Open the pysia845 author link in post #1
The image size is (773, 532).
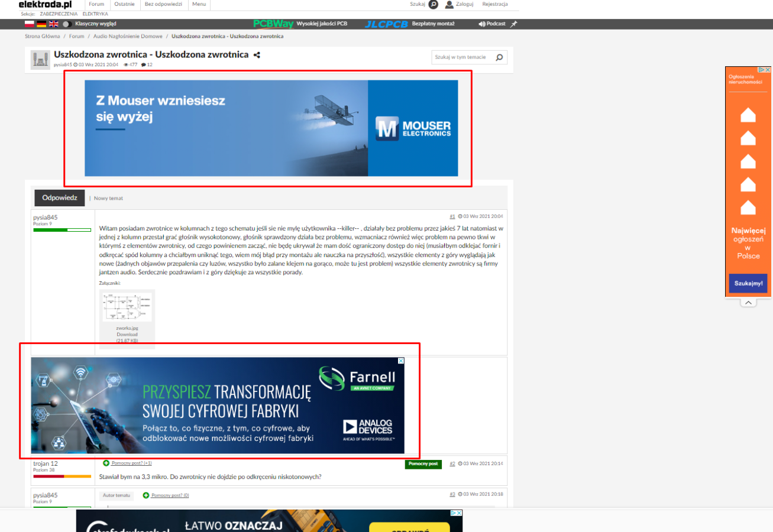click(46, 218)
